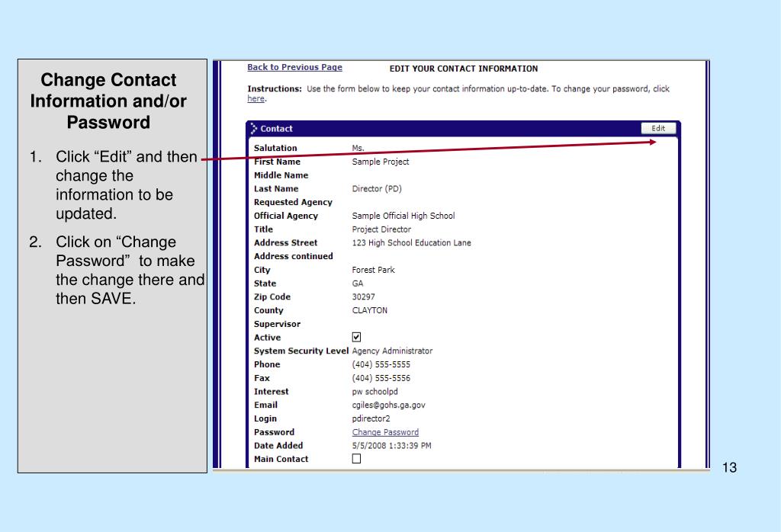This screenshot has width=781, height=532.
Task: Select the Salutation field label
Action: 275,148
